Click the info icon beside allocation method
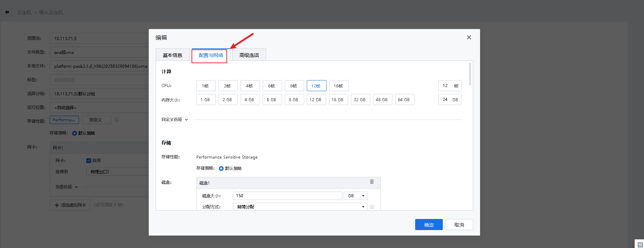The width and height of the screenshot is (644, 248). click(372, 207)
